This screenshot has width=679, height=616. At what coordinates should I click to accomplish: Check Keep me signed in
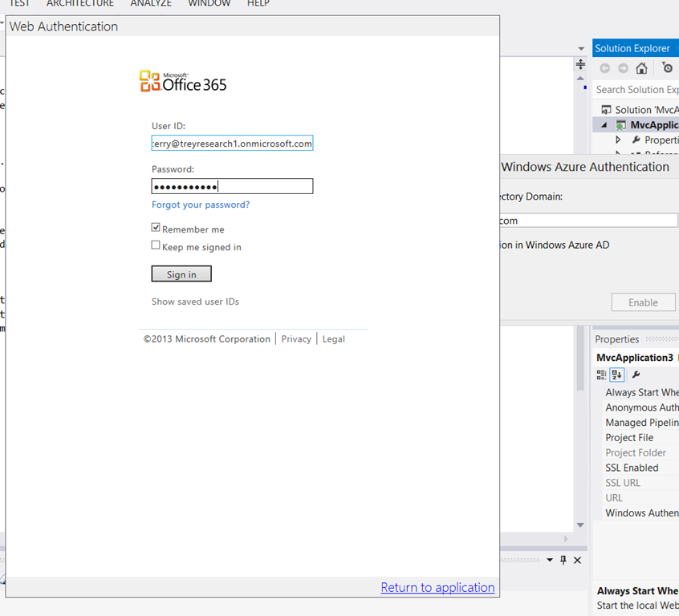[156, 245]
